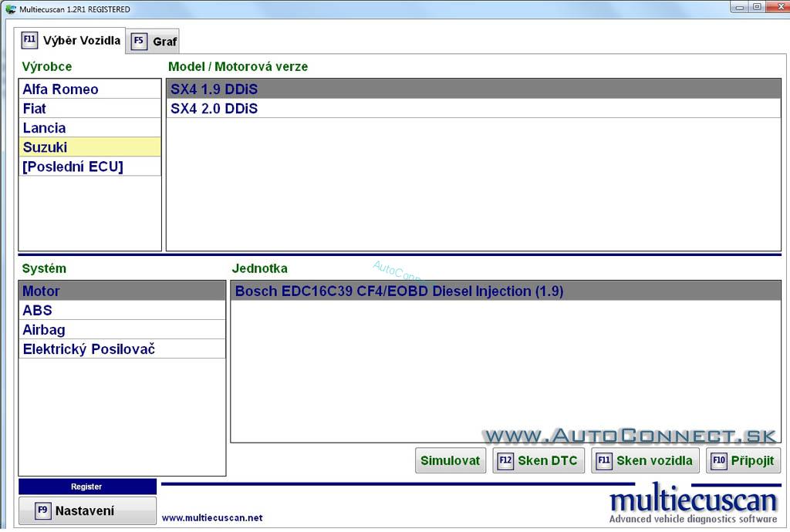Screen dimensions: 790x532
Task: Select ABS system
Action: 122,310
